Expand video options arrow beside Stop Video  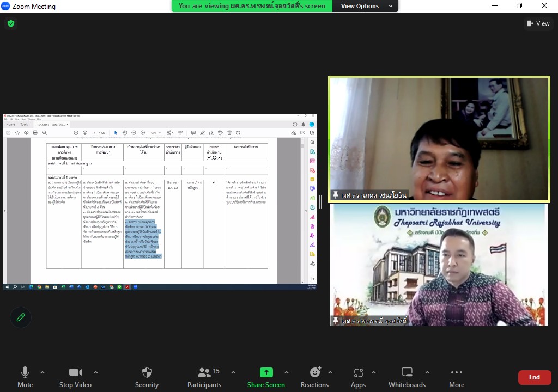[x=96, y=372]
